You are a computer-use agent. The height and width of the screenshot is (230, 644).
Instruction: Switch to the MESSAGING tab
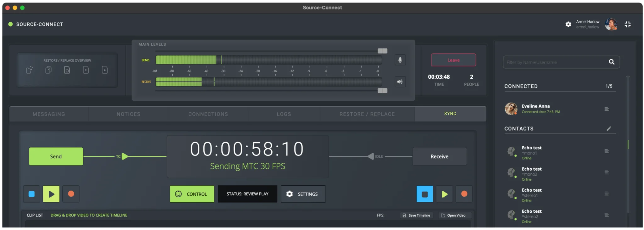(x=49, y=114)
